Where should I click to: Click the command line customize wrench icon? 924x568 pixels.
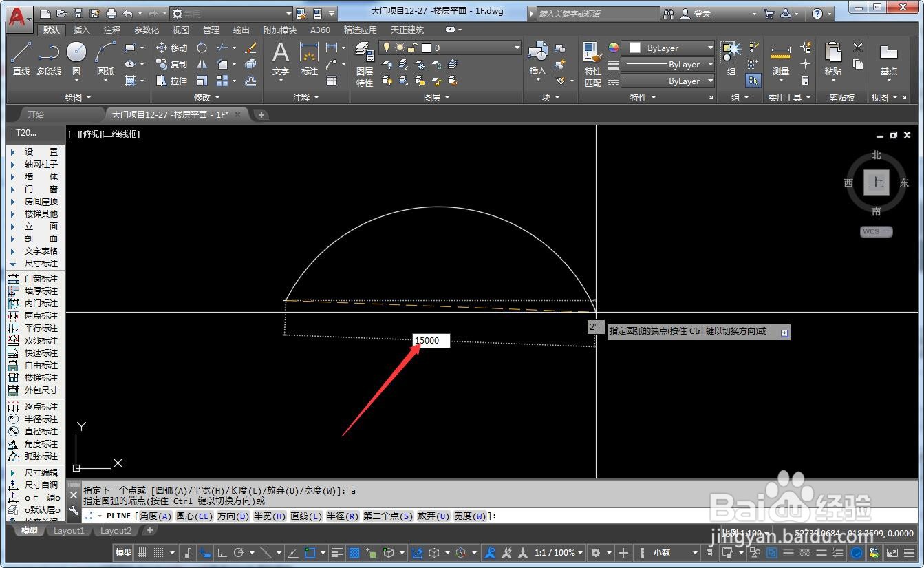[74, 510]
